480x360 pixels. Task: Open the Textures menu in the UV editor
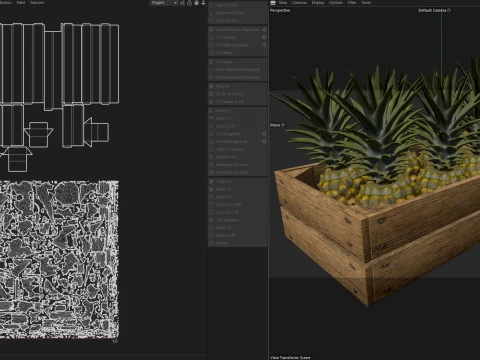click(37, 3)
